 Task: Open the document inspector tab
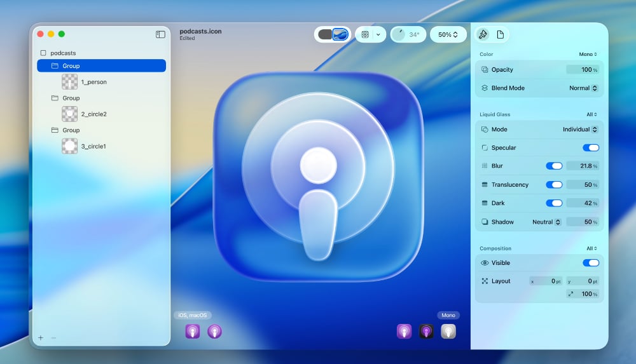(500, 34)
